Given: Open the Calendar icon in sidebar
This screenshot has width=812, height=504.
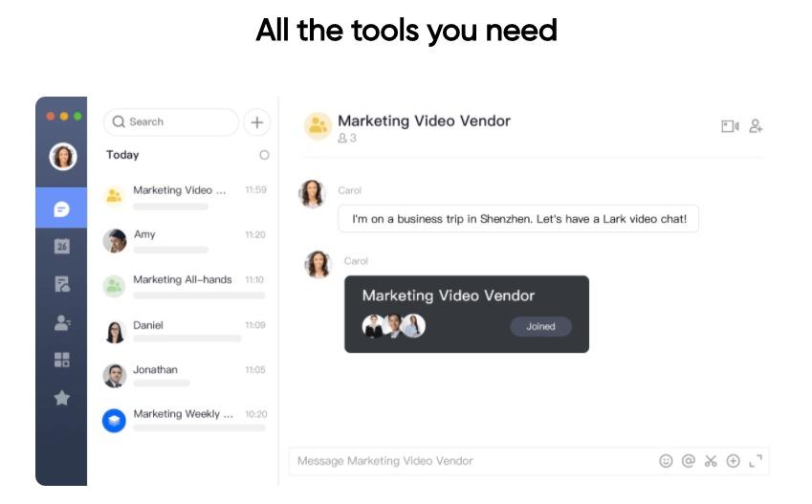Looking at the screenshot, I should pos(61,246).
